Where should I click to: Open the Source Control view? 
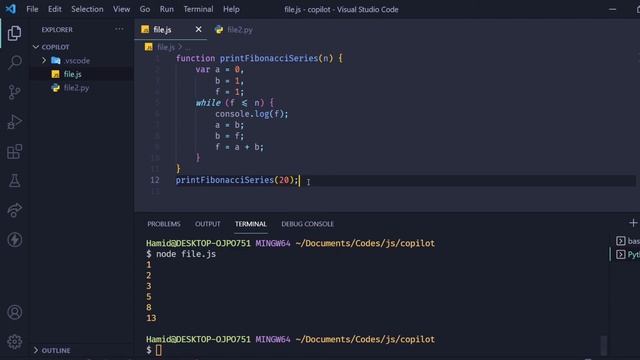14,92
